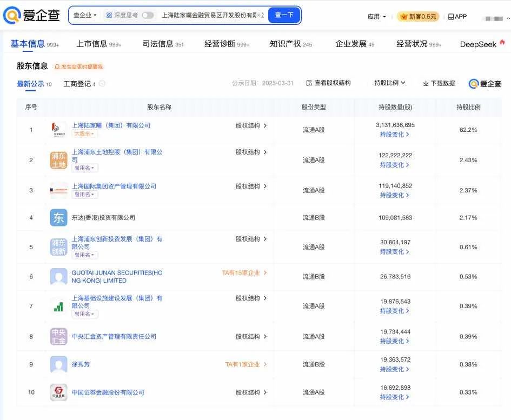Open 股权结构 for 上海国际集团资产管理

point(251,186)
